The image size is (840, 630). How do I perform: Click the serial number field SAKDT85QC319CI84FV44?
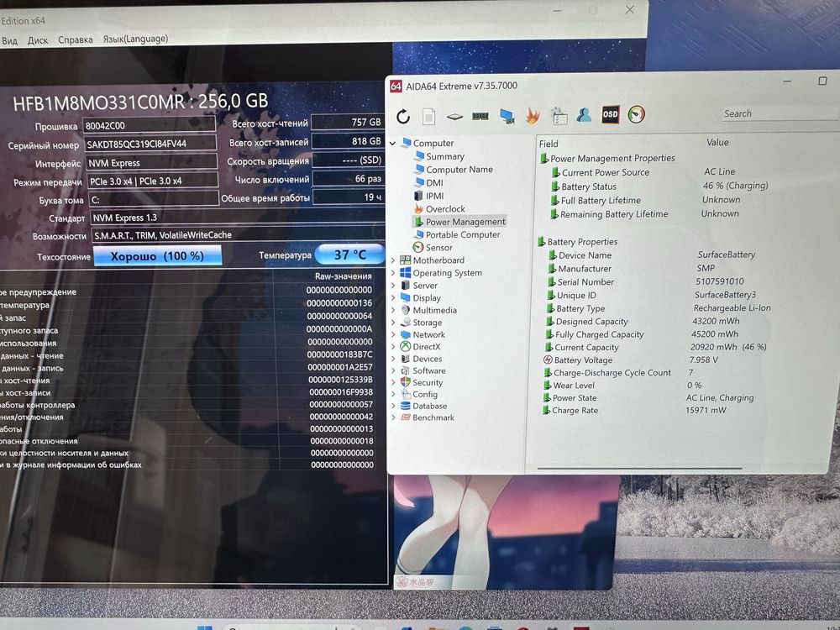[x=150, y=144]
